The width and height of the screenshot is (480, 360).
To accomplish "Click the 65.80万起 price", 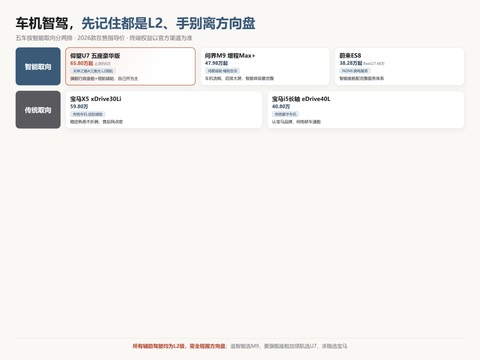I will click(x=81, y=63).
